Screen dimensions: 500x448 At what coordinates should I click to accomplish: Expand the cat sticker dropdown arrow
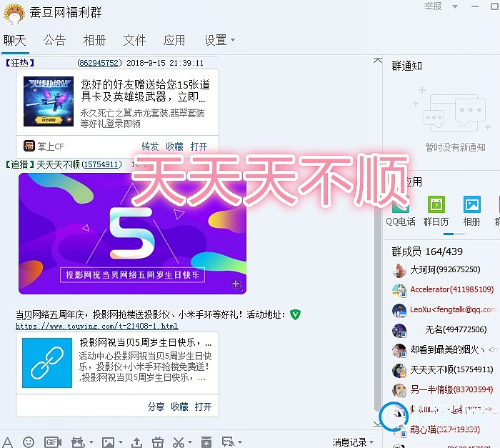pyautogui.click(x=91, y=442)
